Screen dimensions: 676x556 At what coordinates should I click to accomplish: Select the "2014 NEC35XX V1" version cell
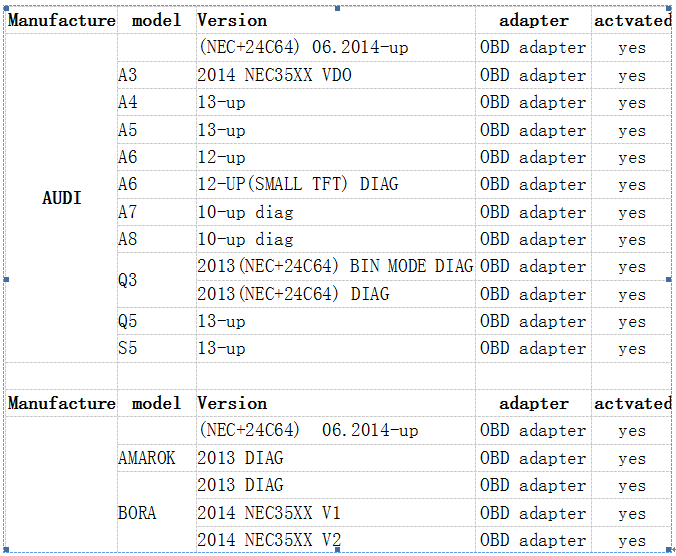click(x=269, y=513)
